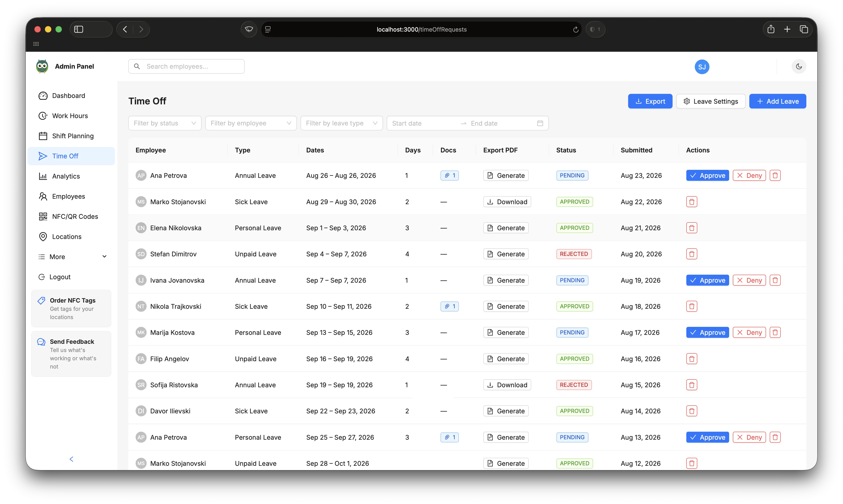Screen dimensions: 843x504
Task: Delete Stefan Dimitrov's rejected request
Action: [691, 254]
